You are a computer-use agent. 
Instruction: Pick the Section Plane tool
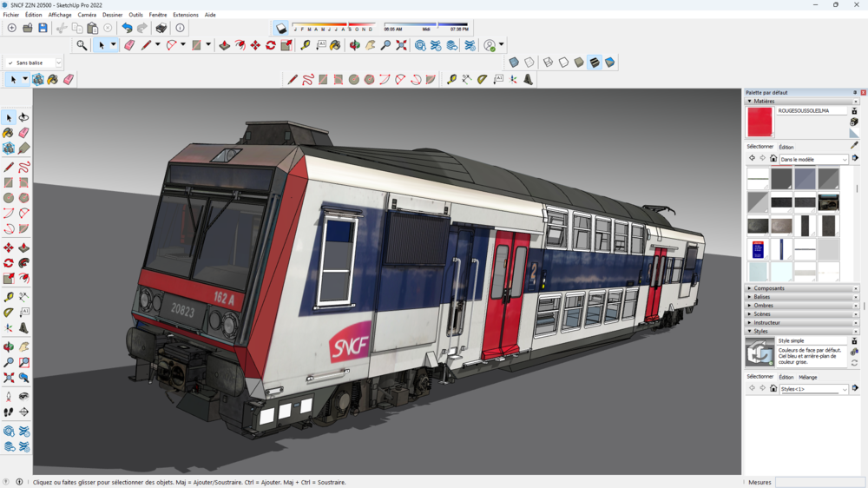tap(23, 412)
